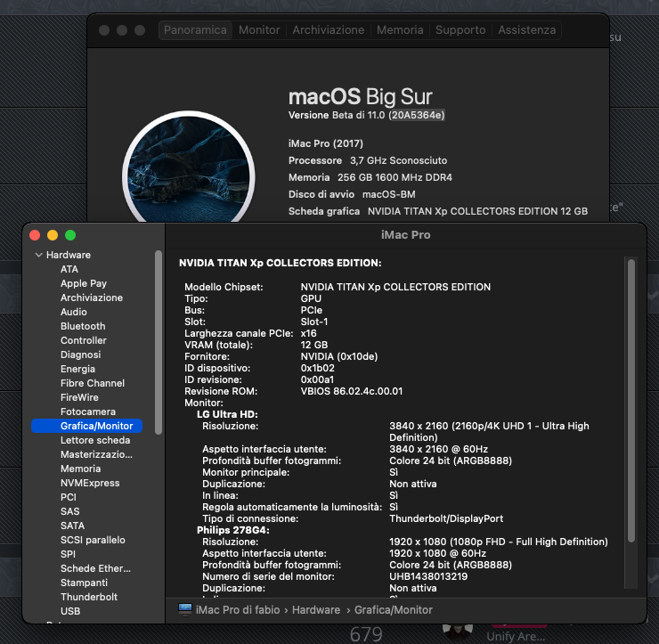Collapse the Hardware tree section
Screen dimensions: 659x644
(x=38, y=255)
